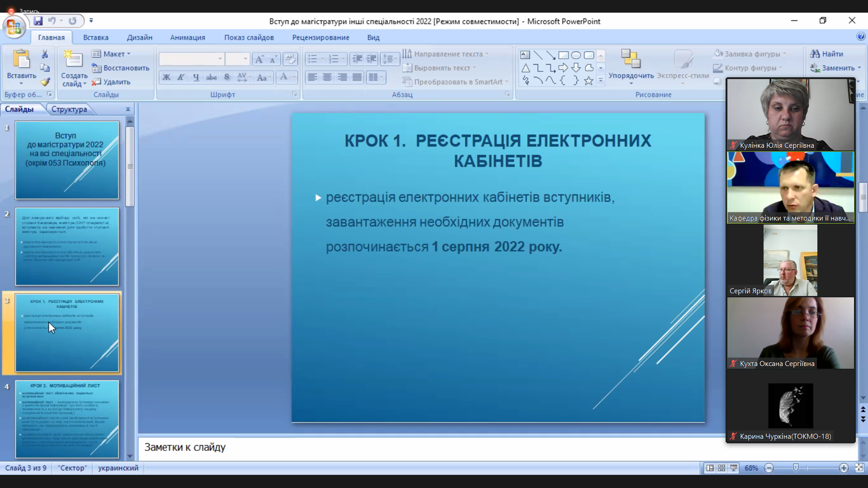Toggle bold Ж formatting
The width and height of the screenshot is (868, 488).
click(x=166, y=77)
